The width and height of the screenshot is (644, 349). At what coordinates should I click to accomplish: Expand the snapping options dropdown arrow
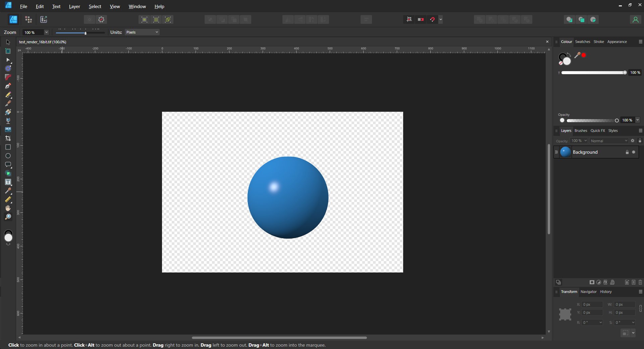point(441,19)
